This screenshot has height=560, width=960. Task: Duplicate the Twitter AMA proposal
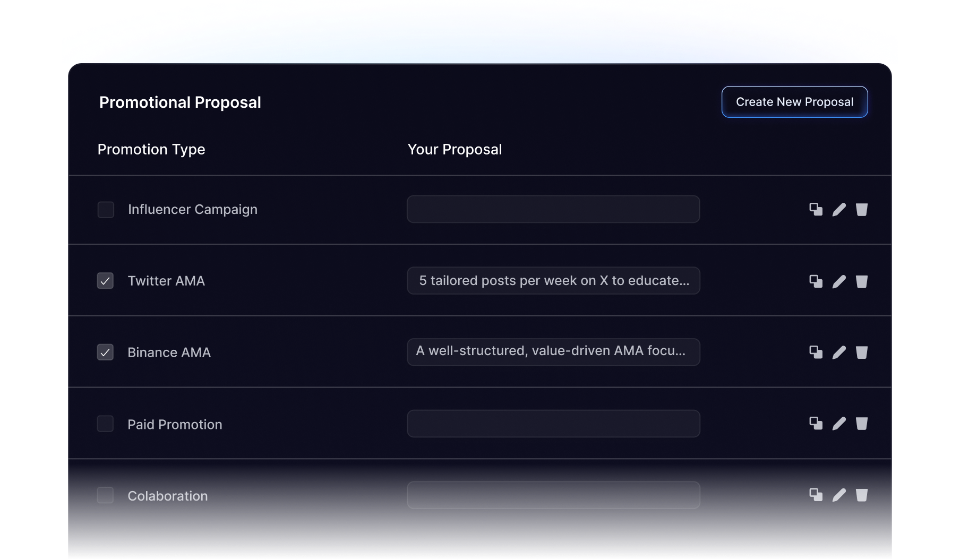pos(816,281)
